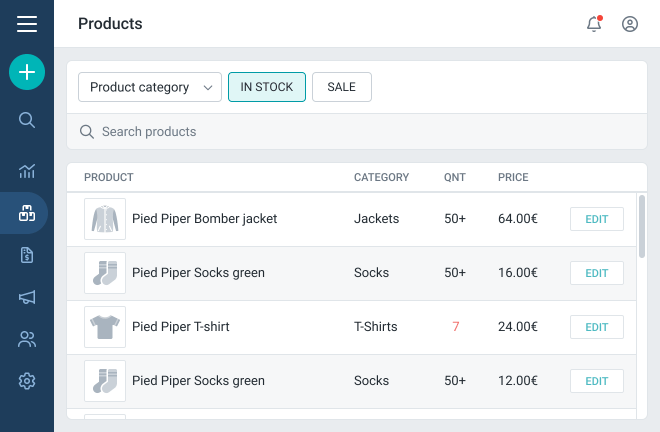
Task: Click the Bomber jacket thumbnail
Action: tap(105, 219)
